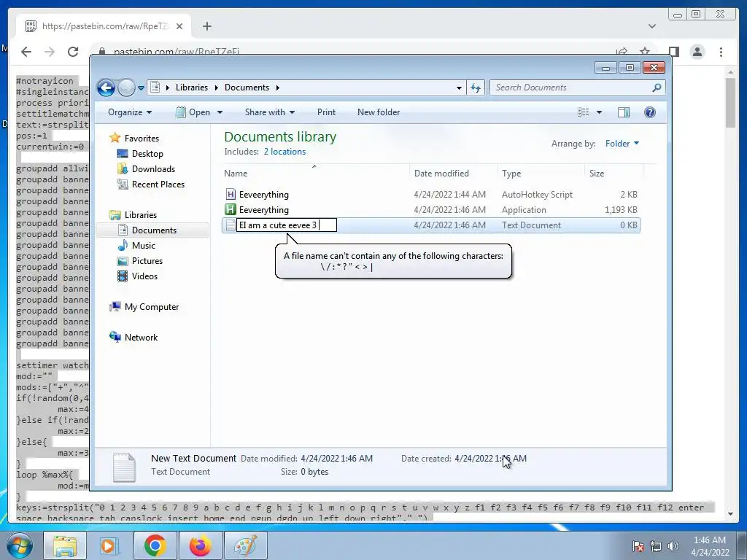Viewport: 747px width, 560px height.
Task: Select the Pictures library
Action: click(141, 261)
